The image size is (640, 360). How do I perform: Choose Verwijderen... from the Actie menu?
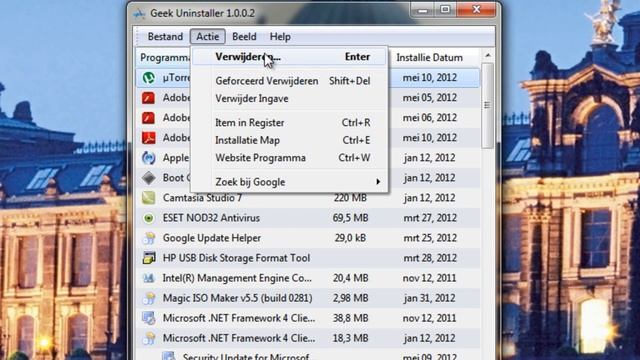[289, 57]
